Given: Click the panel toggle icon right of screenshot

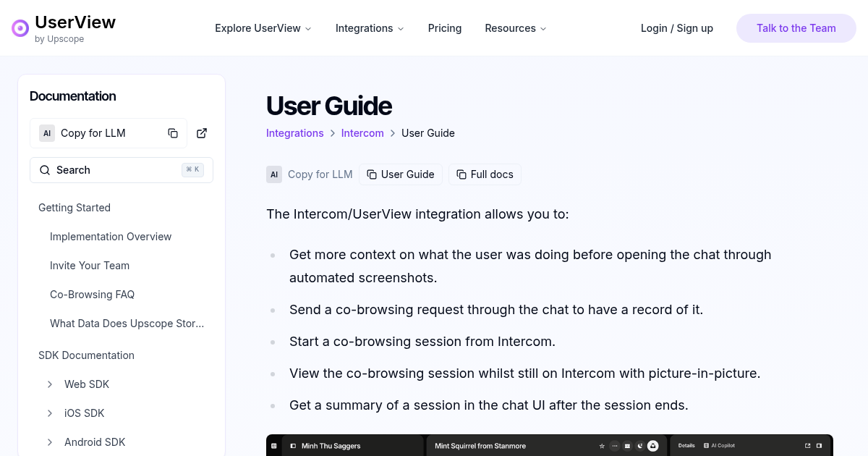Looking at the screenshot, I should (x=820, y=446).
